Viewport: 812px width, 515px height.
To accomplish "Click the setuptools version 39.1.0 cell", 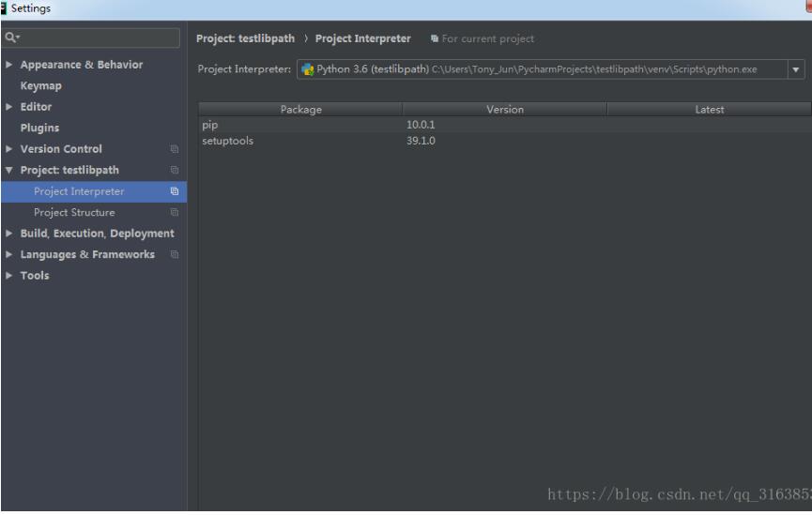I will pyautogui.click(x=421, y=141).
